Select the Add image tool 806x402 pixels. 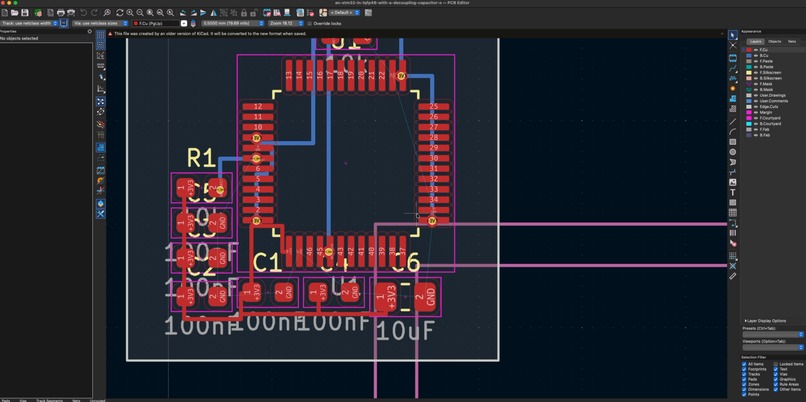(733, 182)
